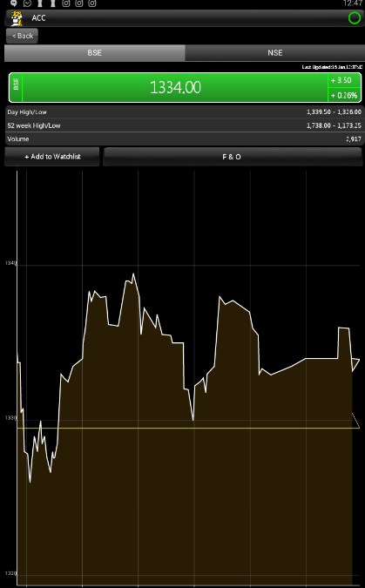
Task: Tap the current price 1334.00
Action: tap(175, 87)
